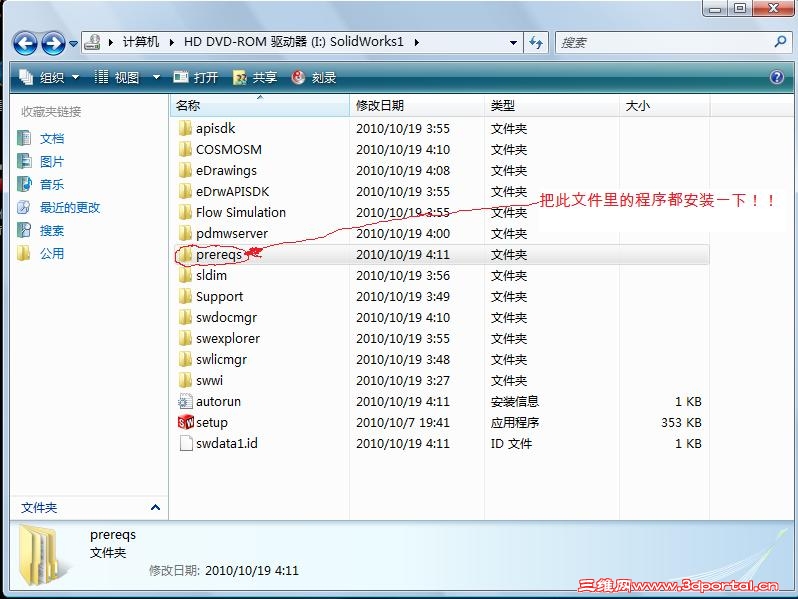This screenshot has height=599, width=798.
Task: Click the Forward navigation arrow
Action: point(53,43)
